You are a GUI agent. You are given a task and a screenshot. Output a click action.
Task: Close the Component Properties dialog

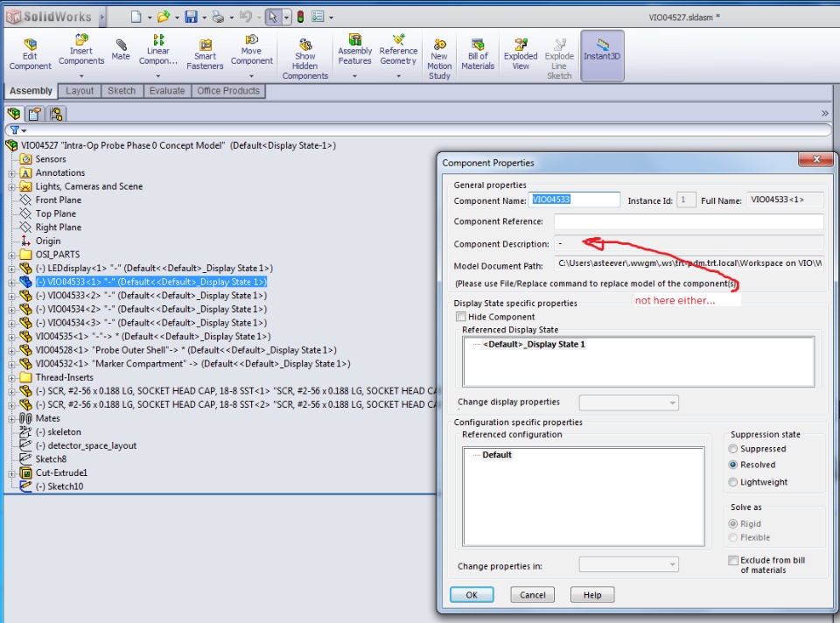815,159
